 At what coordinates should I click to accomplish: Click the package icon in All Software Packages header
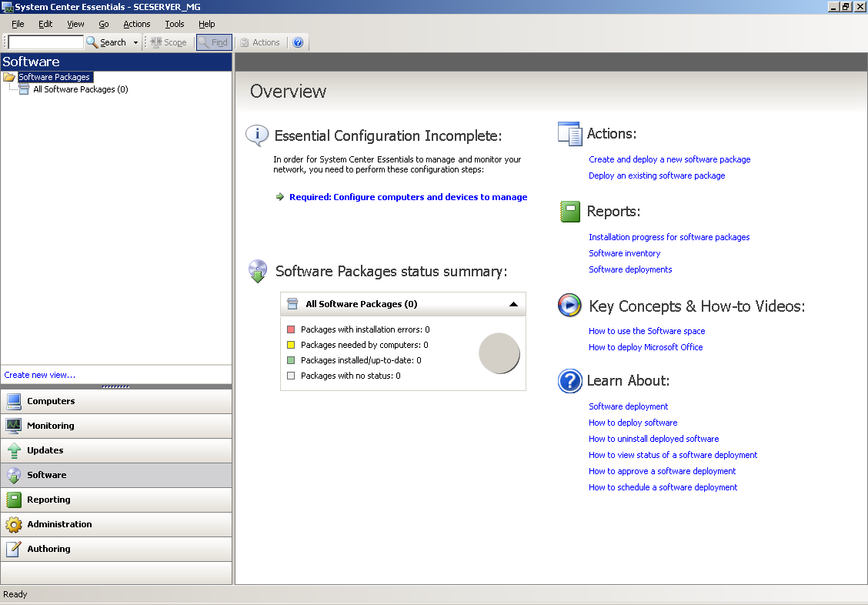tap(293, 303)
